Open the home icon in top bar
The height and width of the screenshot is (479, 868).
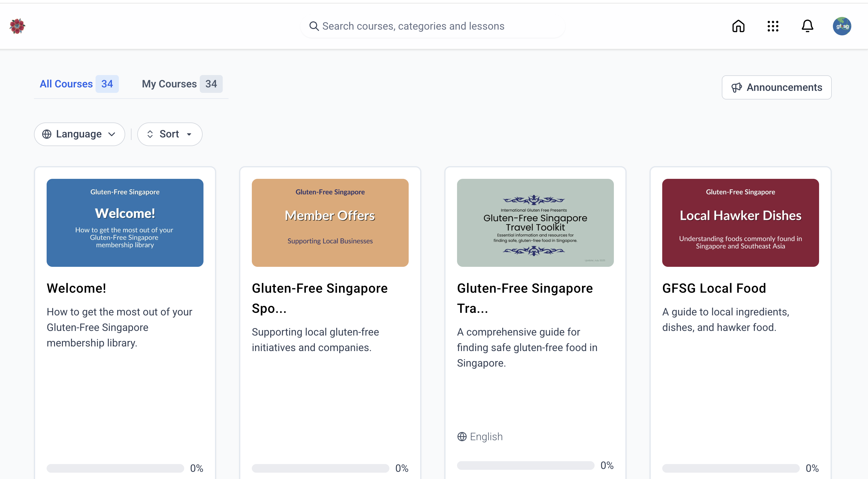(738, 26)
